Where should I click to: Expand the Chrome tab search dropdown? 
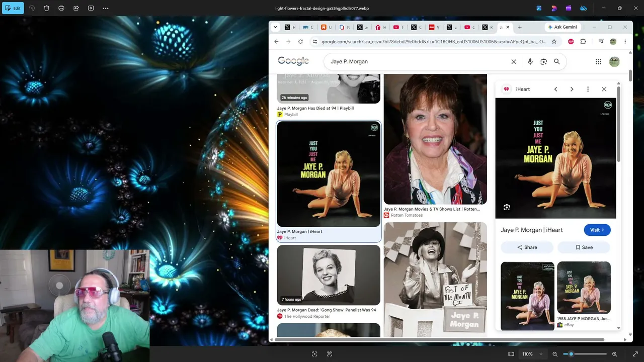276,27
